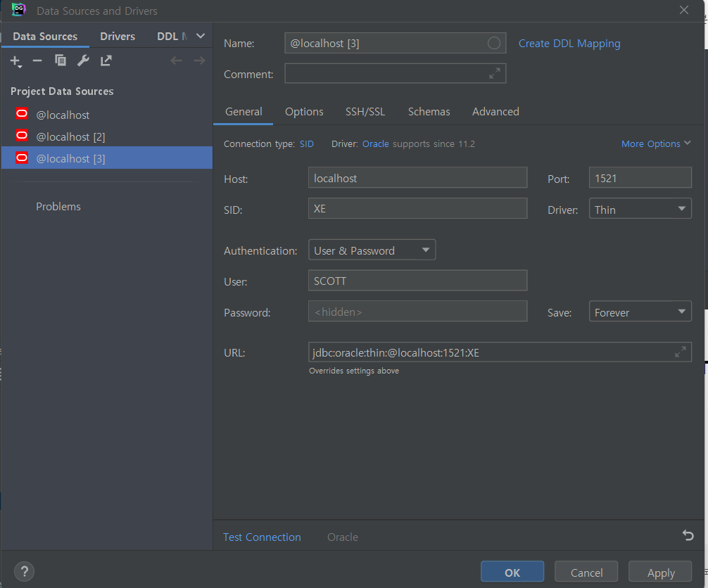Open help with question mark button

tap(25, 571)
